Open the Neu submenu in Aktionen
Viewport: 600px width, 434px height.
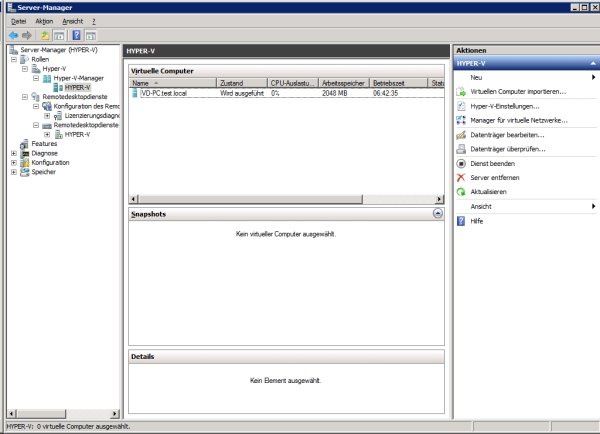(477, 77)
